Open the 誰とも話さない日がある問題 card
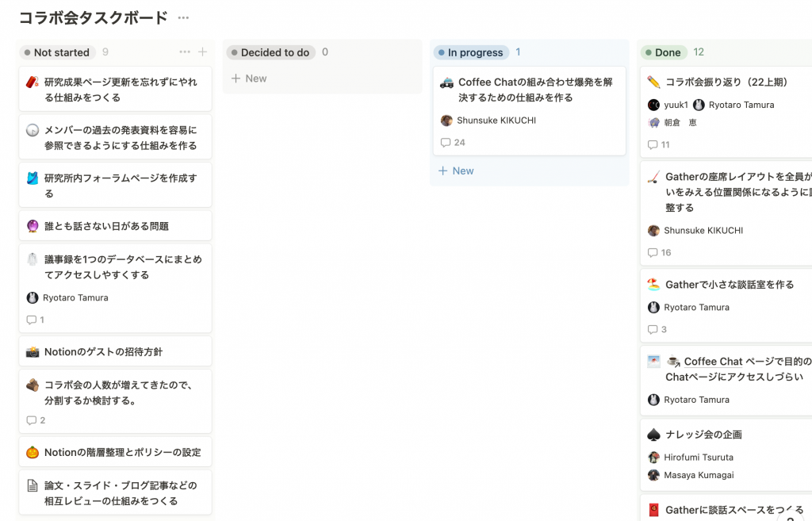 point(106,226)
